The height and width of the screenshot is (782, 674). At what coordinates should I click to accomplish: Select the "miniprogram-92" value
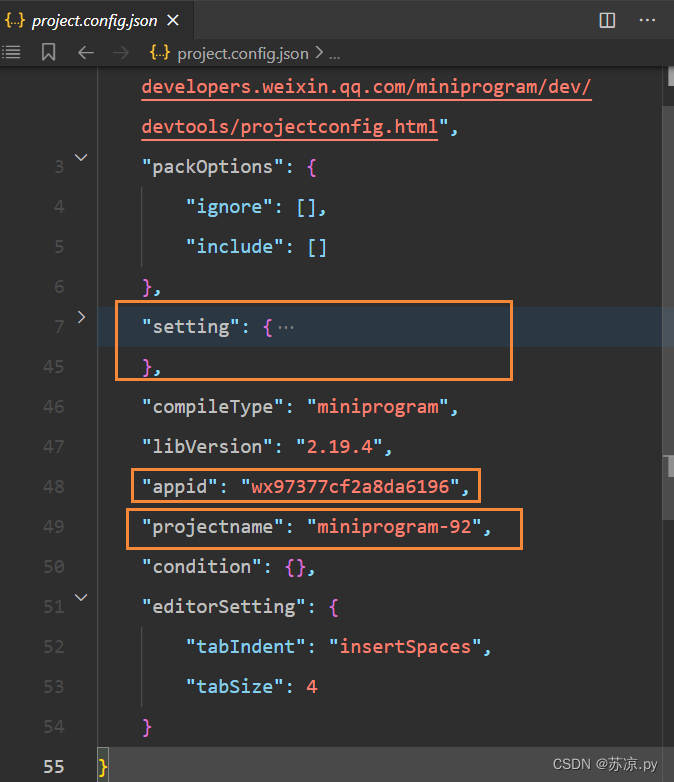coord(394,527)
